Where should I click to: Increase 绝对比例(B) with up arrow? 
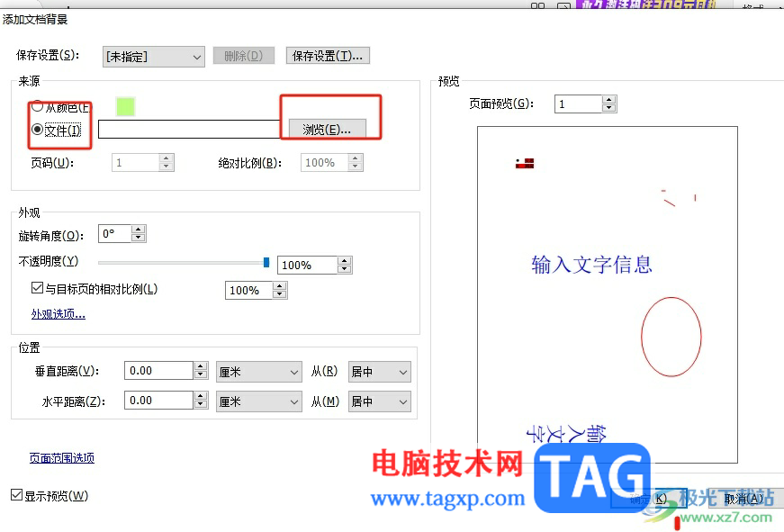point(356,158)
